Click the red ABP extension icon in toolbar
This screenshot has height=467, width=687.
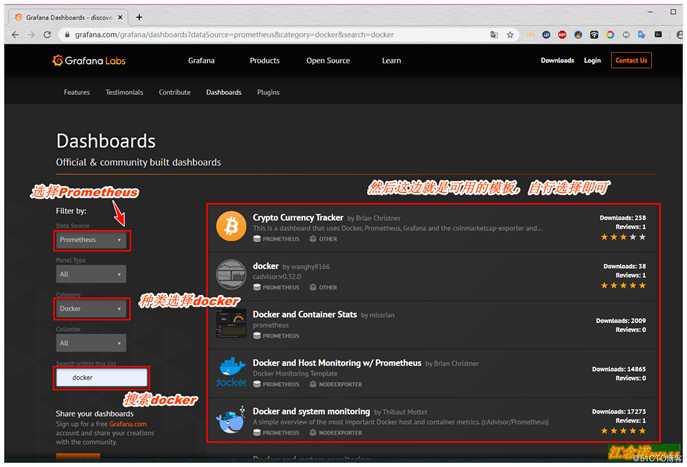562,35
